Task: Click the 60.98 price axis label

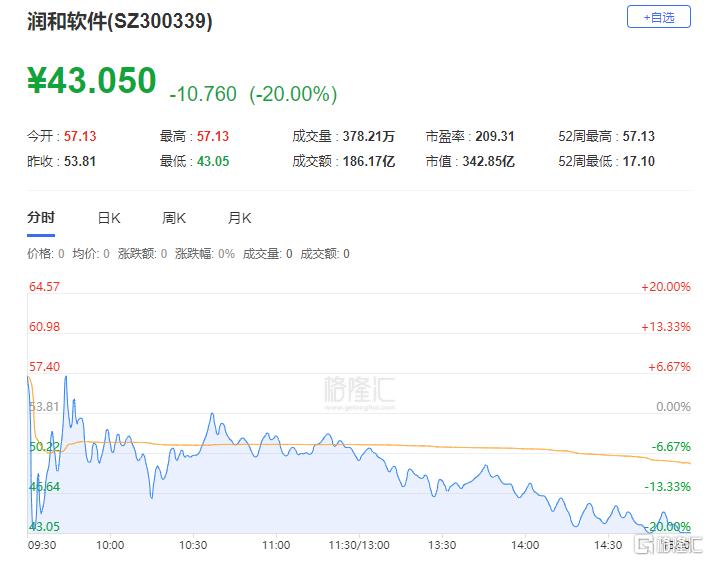Action: (x=44, y=326)
